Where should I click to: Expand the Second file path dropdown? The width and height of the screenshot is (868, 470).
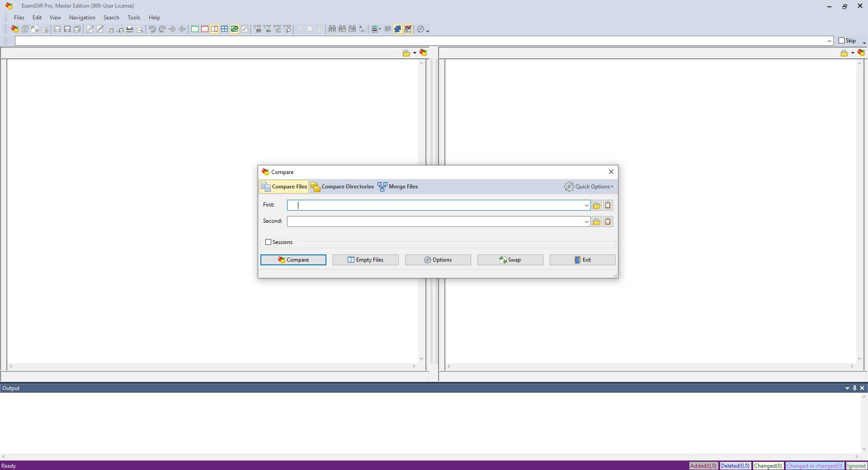point(586,222)
